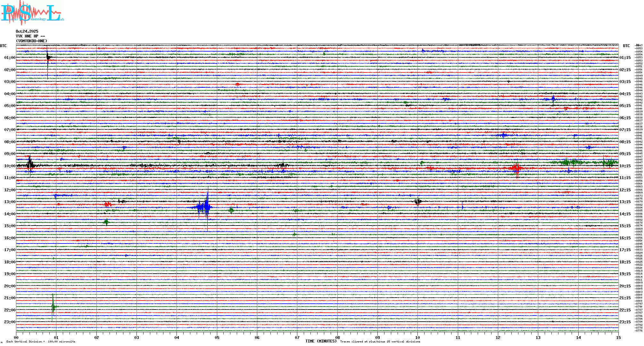Click the Oct 24, 2025 date label
The height and width of the screenshot is (346, 644).
(x=27, y=31)
